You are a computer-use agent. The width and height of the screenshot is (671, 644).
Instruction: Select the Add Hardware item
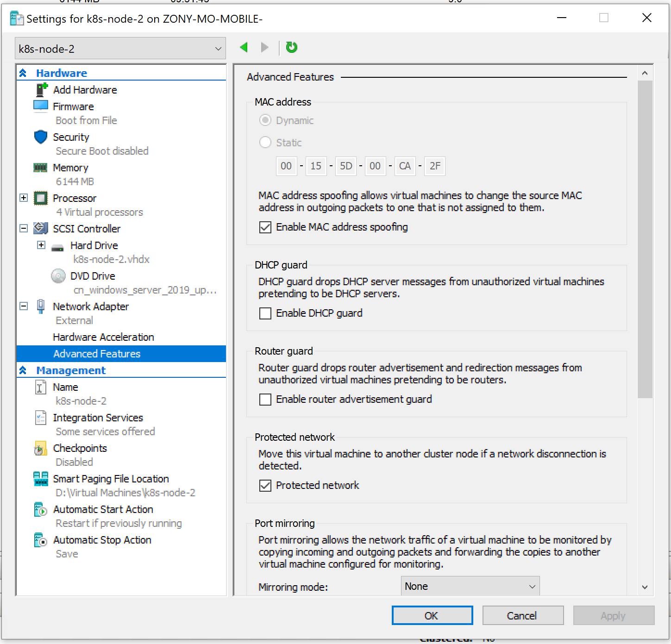[x=85, y=89]
